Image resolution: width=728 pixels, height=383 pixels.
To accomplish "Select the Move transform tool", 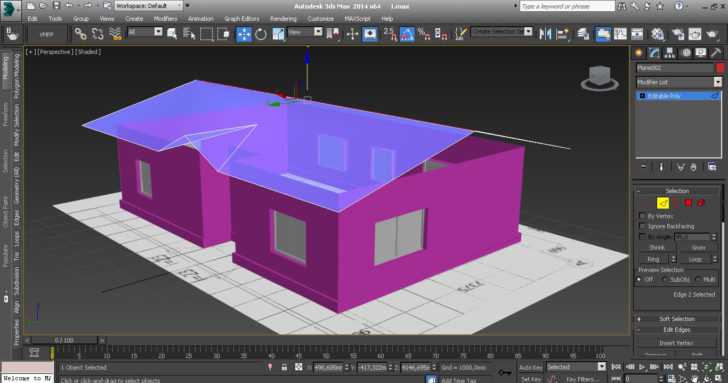I will pos(244,34).
